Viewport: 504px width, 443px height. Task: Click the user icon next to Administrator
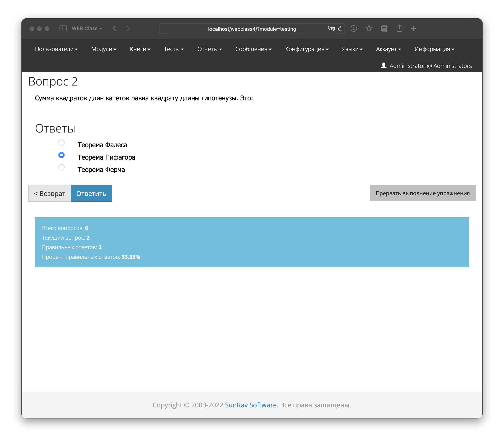point(383,65)
